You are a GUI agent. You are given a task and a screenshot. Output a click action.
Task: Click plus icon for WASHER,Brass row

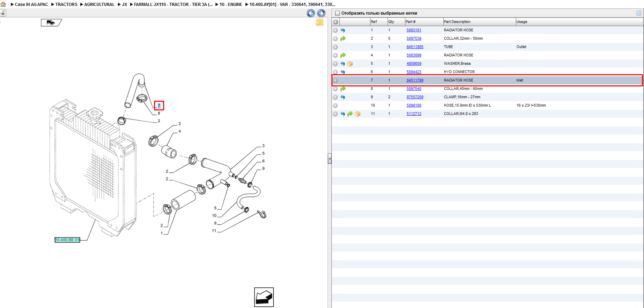pos(335,64)
